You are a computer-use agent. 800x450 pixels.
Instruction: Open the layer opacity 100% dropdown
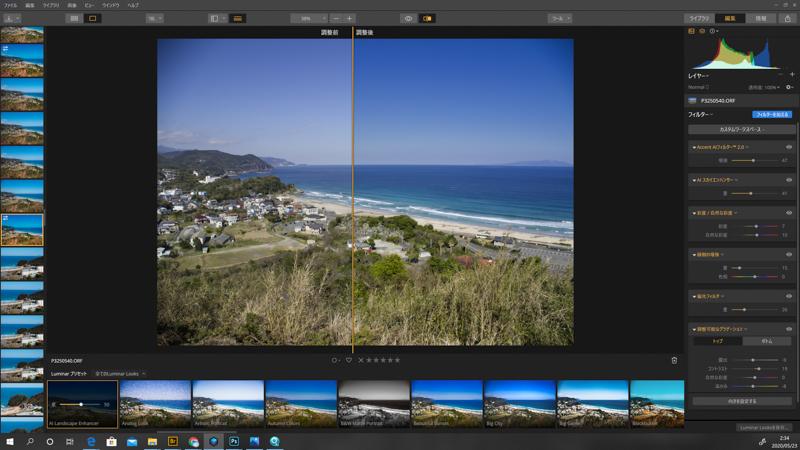[764, 87]
